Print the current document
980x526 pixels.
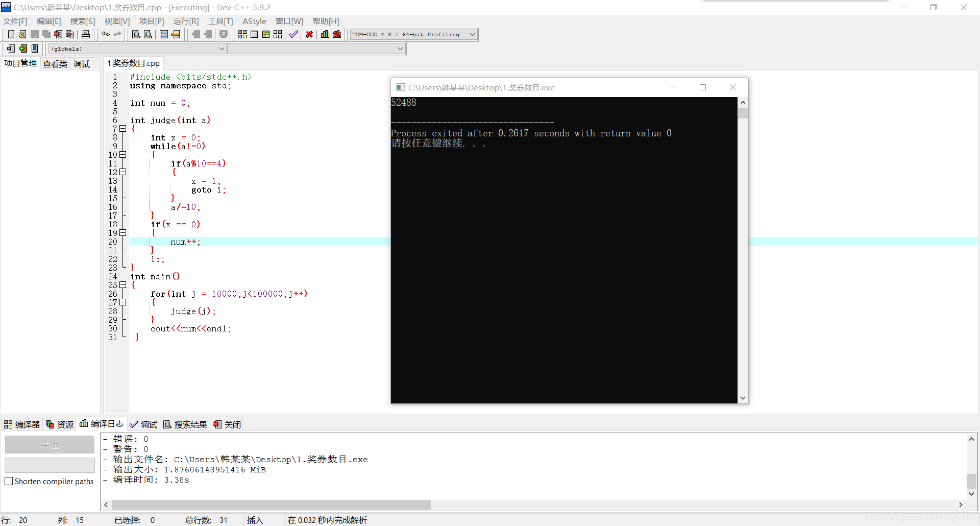pyautogui.click(x=86, y=34)
